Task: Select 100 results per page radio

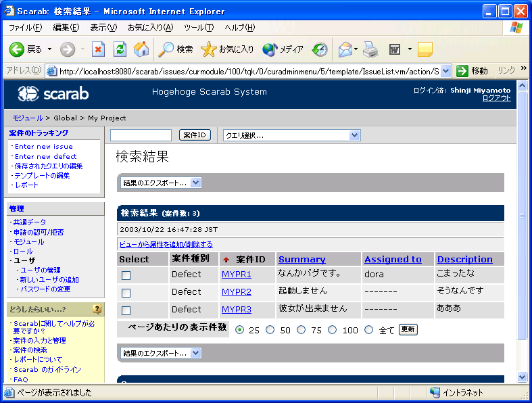Action: point(332,330)
